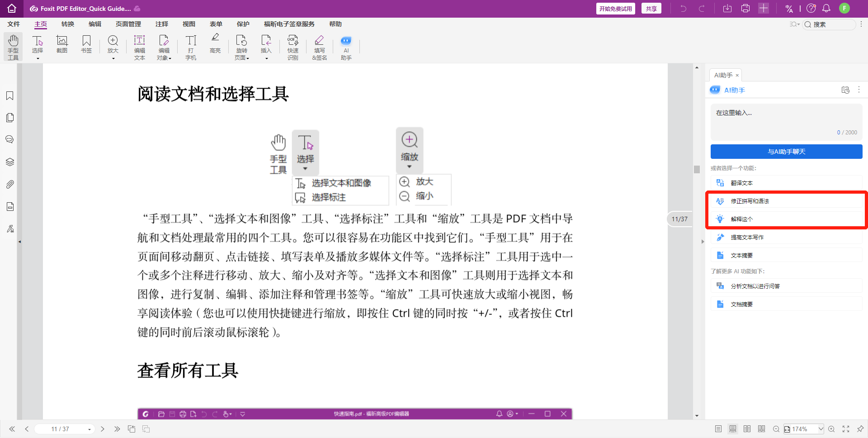Toggle two-page facing view mode
The height and width of the screenshot is (438, 868).
click(x=747, y=429)
